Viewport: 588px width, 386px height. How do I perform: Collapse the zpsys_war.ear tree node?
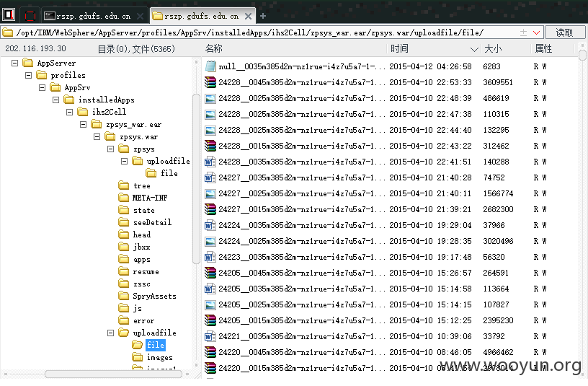click(84, 124)
